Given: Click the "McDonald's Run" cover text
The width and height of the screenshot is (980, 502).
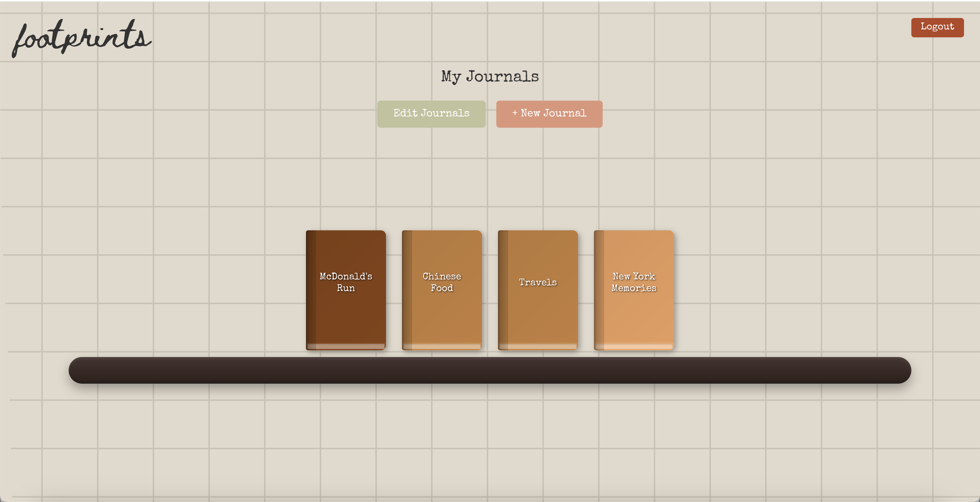Looking at the screenshot, I should pos(346,282).
